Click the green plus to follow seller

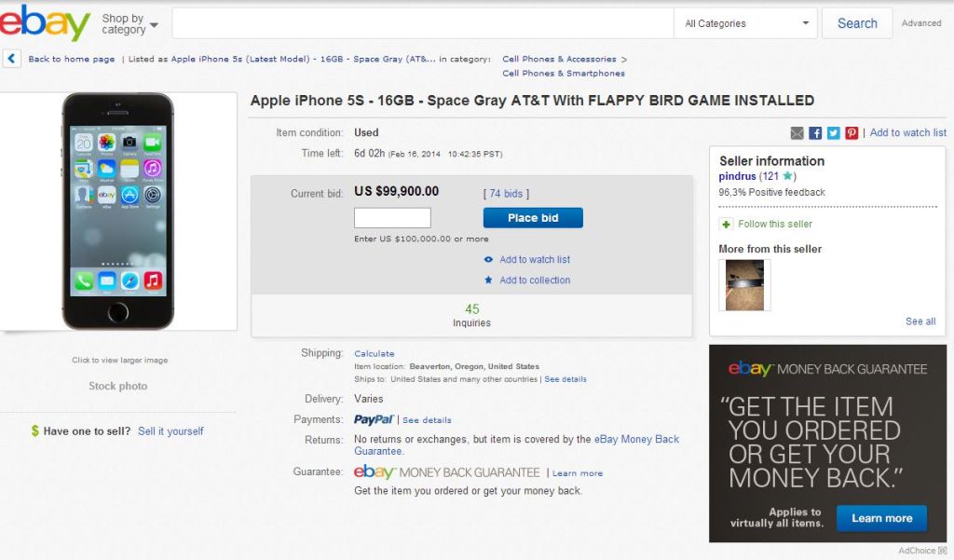click(726, 224)
